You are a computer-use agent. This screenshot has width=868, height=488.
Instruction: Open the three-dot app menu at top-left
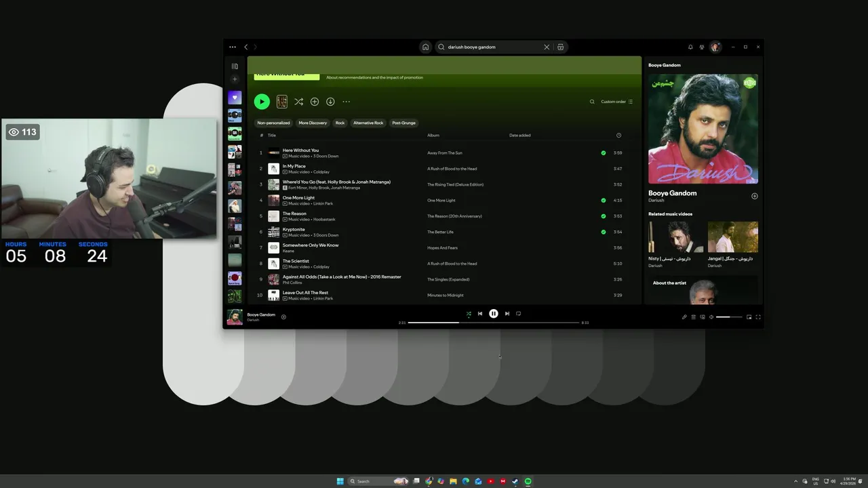click(x=233, y=47)
